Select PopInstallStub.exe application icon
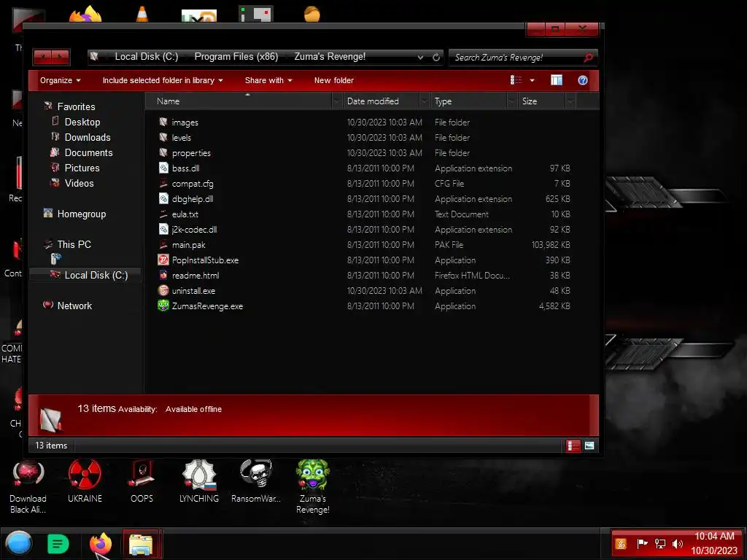The width and height of the screenshot is (747, 560). 163,260
